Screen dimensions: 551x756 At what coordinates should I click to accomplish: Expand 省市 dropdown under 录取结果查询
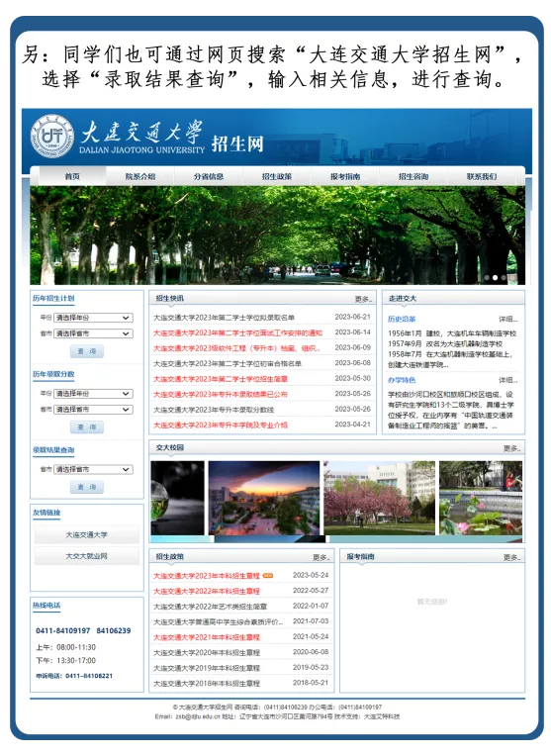[94, 469]
